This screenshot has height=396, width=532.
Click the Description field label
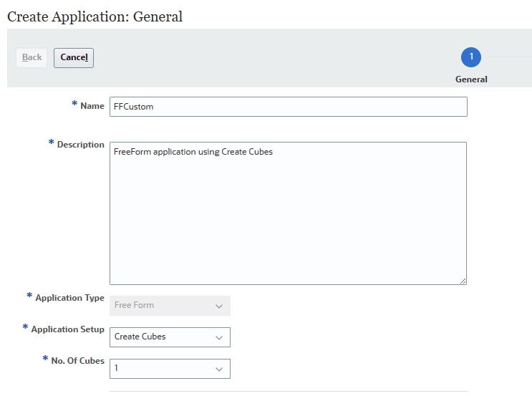[80, 145]
